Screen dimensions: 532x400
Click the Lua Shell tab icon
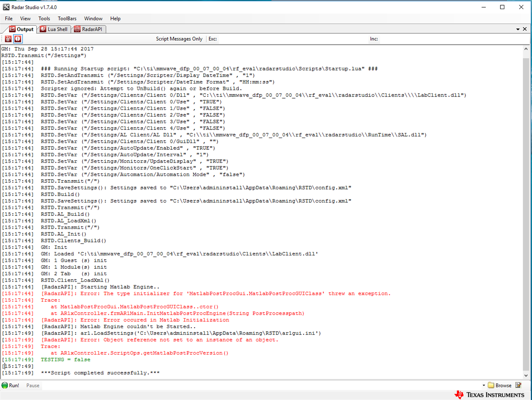click(43, 29)
